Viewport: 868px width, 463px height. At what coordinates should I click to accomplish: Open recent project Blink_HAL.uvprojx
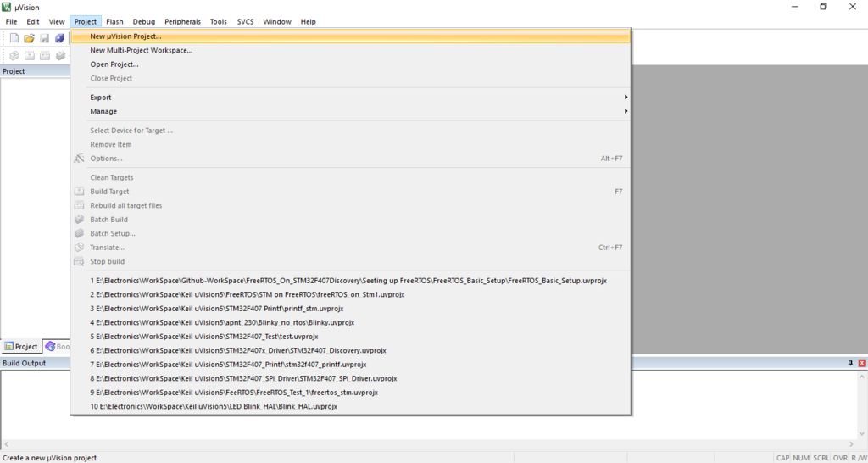click(x=350, y=406)
